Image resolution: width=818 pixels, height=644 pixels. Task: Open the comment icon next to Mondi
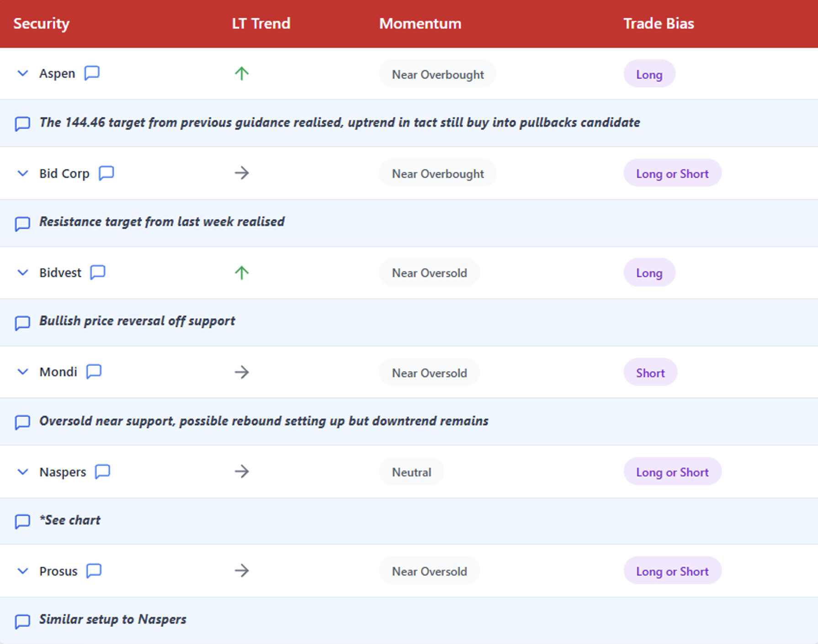[94, 372]
